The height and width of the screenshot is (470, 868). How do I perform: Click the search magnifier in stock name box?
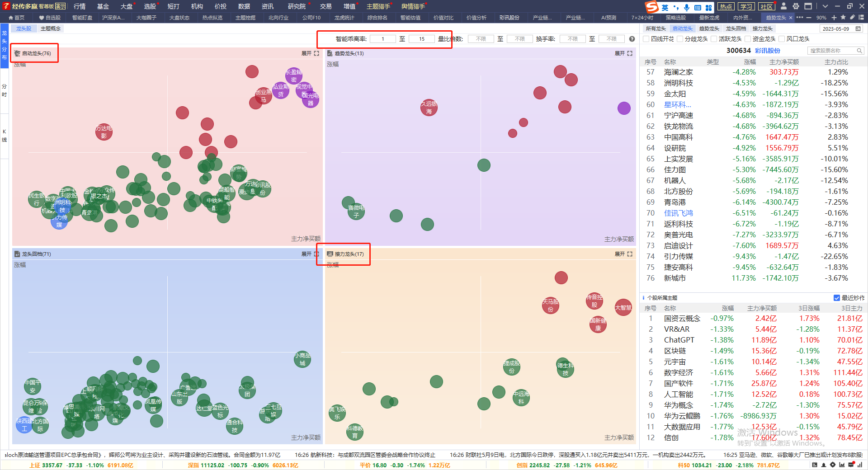pyautogui.click(x=859, y=51)
